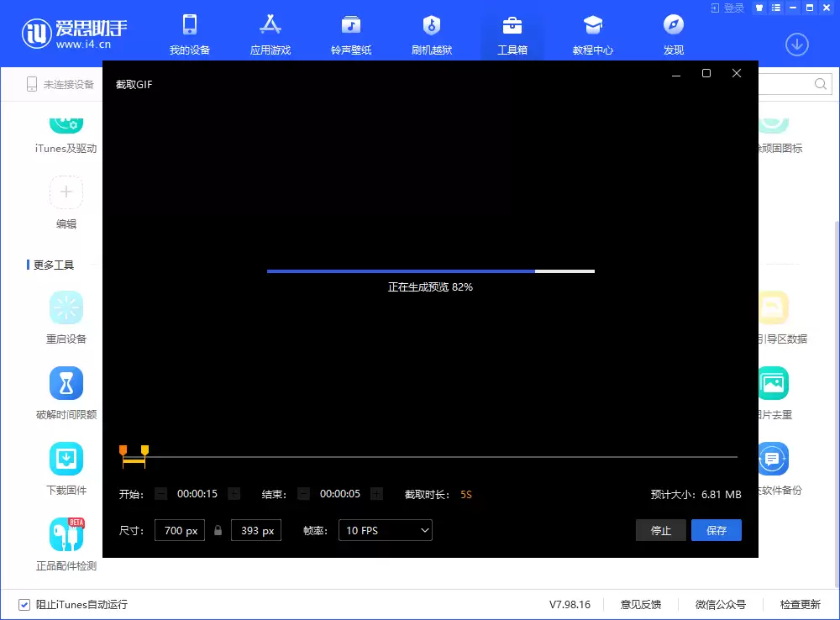The height and width of the screenshot is (620, 840).
Task: Click the yellow end marker on timeline
Action: (x=144, y=450)
